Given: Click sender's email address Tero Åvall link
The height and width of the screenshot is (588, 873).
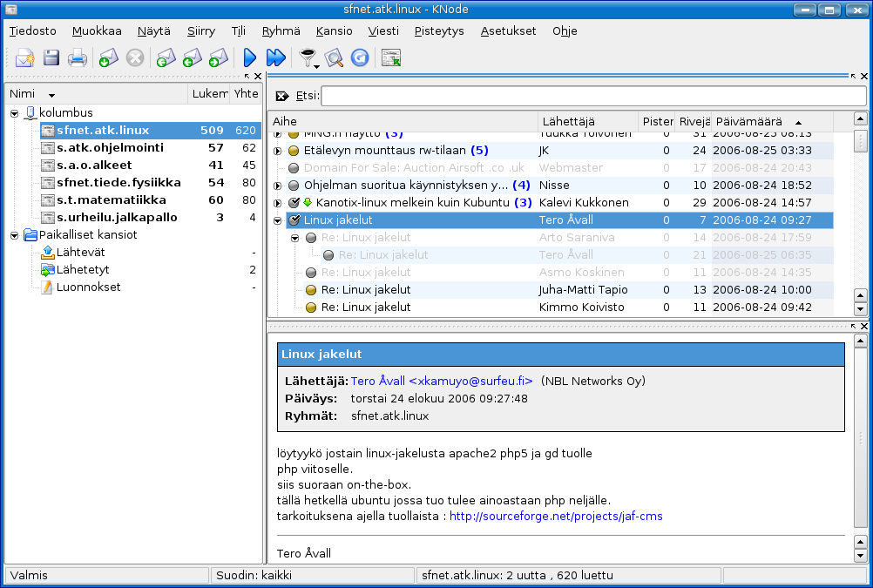Looking at the screenshot, I should 442,381.
